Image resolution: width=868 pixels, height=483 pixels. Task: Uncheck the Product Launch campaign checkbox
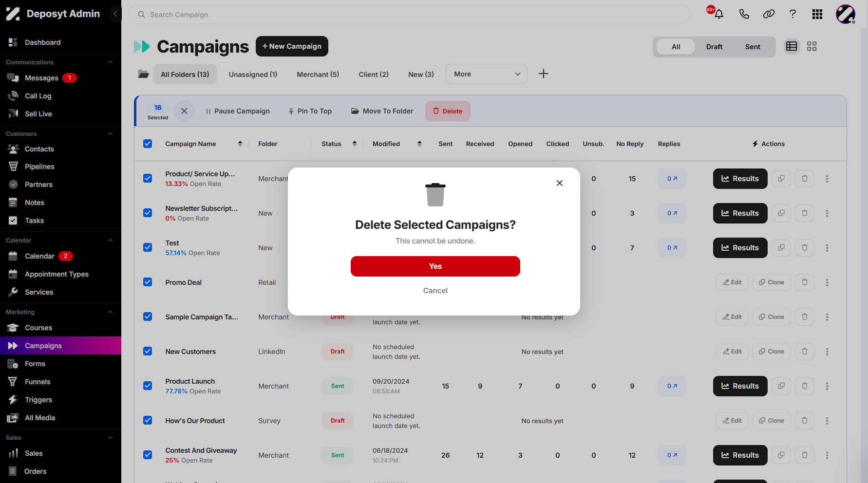click(x=148, y=386)
